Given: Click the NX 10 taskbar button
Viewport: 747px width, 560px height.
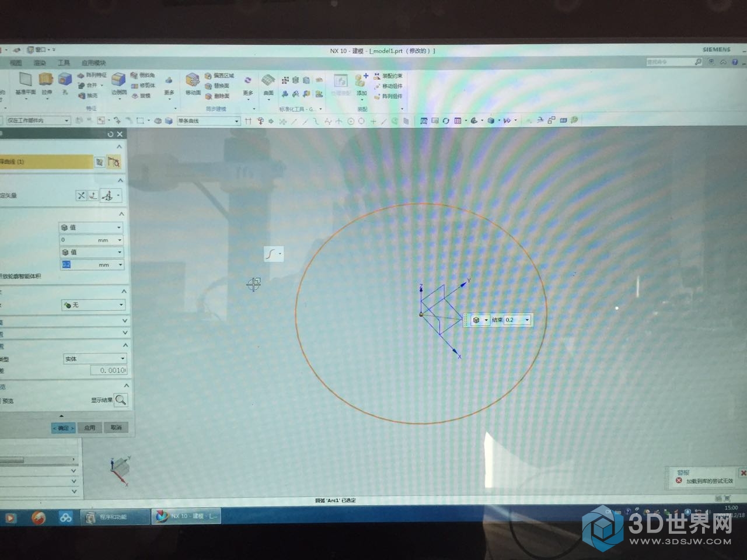Looking at the screenshot, I should (x=186, y=516).
